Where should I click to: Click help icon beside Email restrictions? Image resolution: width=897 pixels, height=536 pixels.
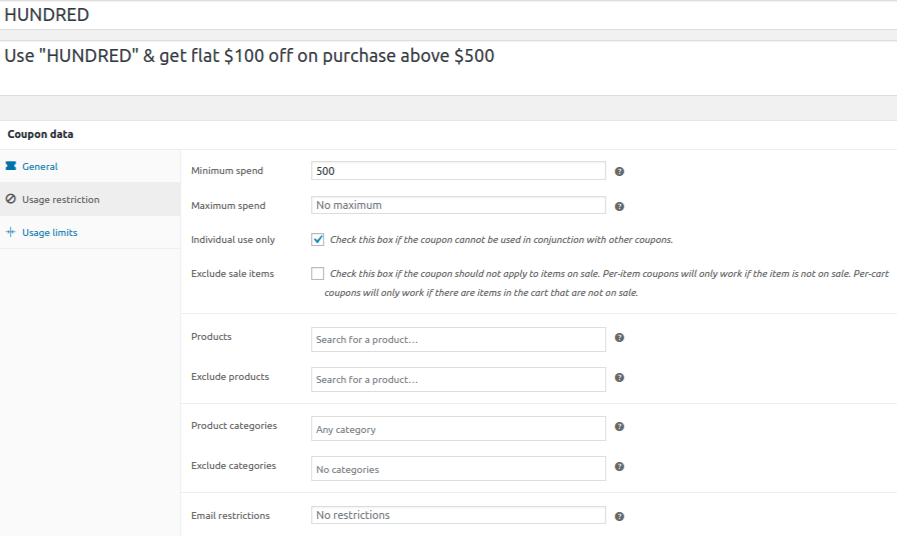coord(620,517)
